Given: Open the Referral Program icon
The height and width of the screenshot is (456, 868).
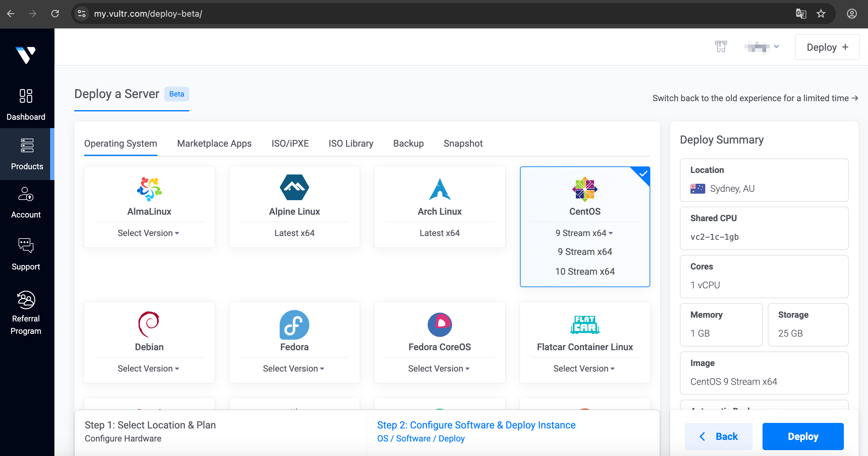Looking at the screenshot, I should click(26, 300).
